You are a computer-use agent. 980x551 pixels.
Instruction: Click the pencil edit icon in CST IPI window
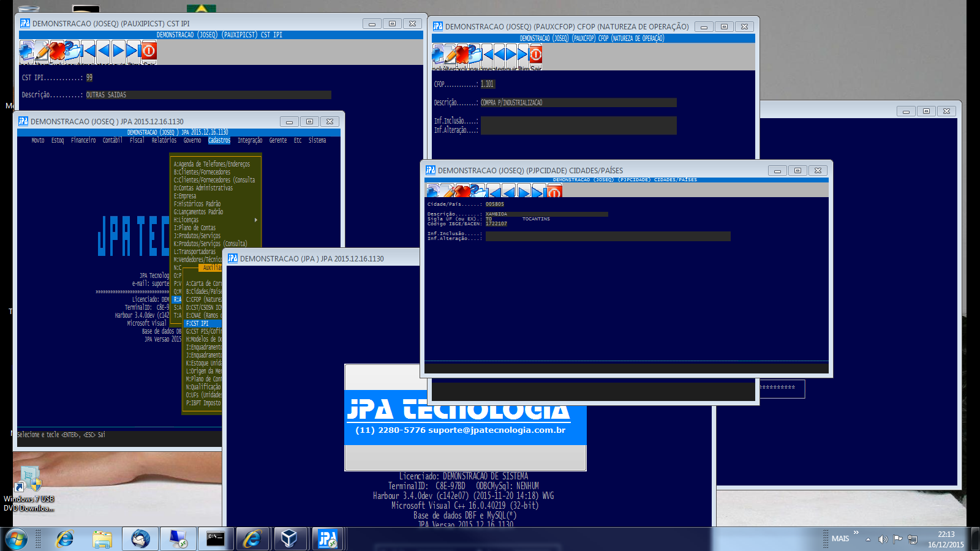42,51
